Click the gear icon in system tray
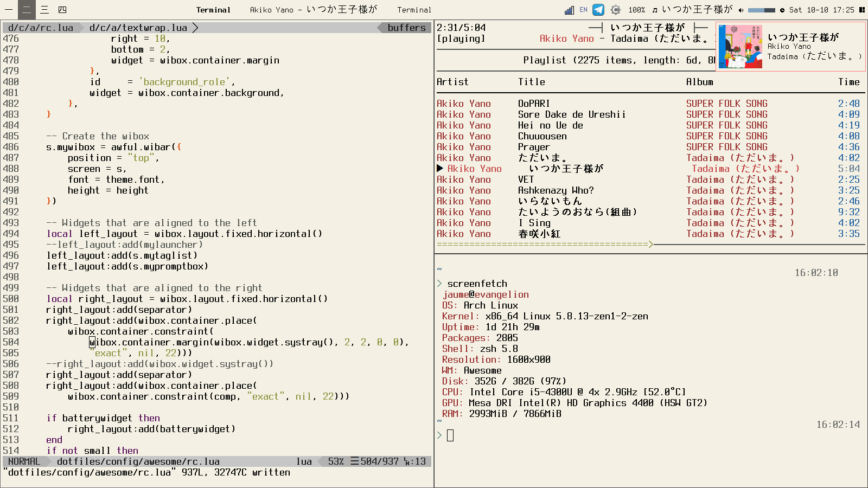The image size is (868, 488). tap(615, 10)
